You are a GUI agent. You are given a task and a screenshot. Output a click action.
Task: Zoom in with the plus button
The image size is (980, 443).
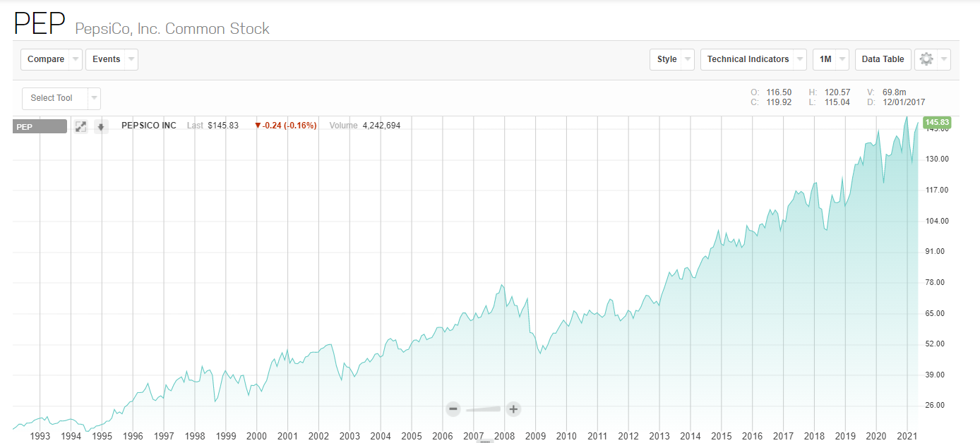point(513,408)
